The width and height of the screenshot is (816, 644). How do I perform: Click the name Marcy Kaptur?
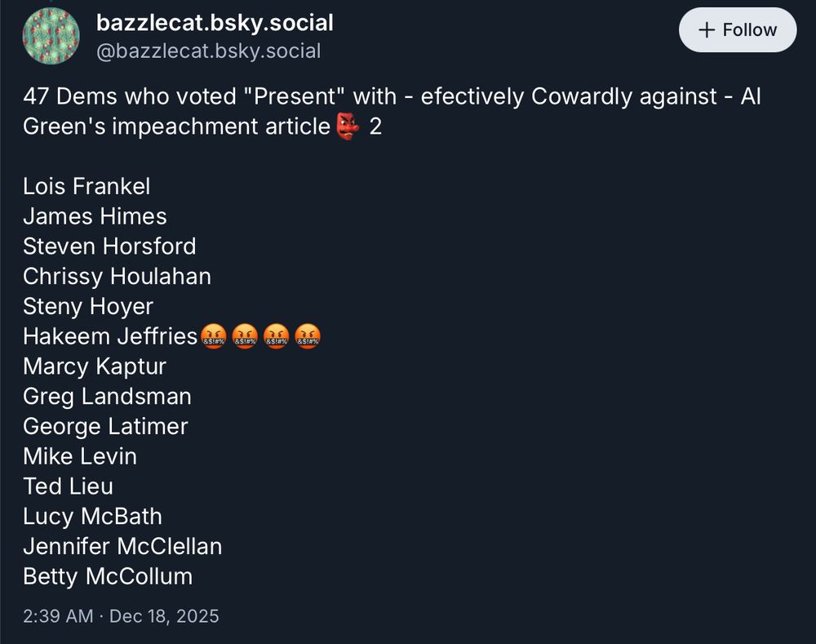[95, 366]
